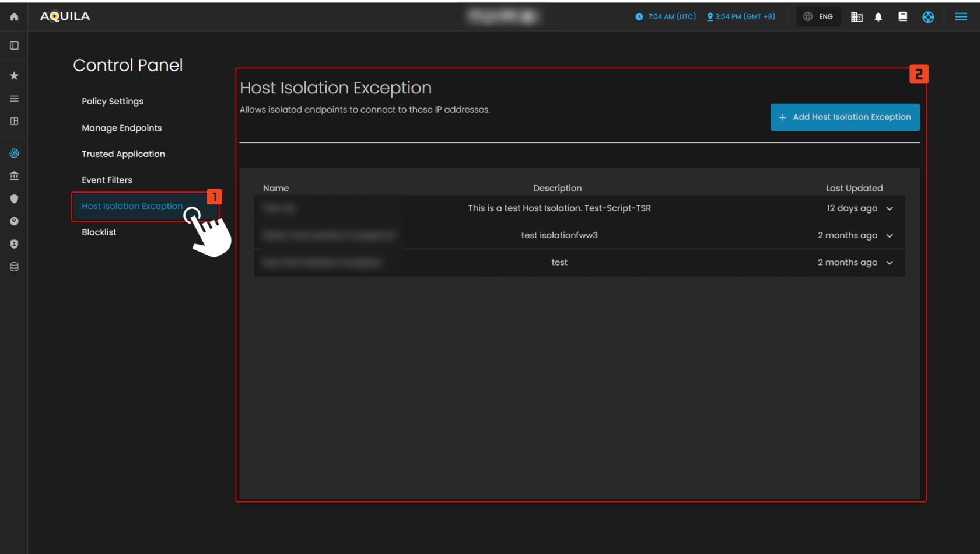Click the organization building icon in header
The width and height of the screenshot is (980, 554).
pos(856,17)
